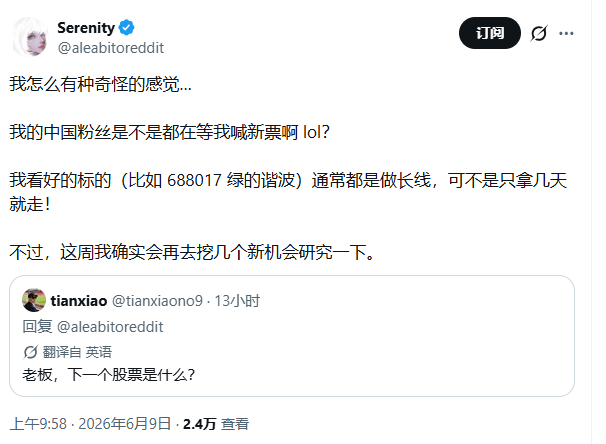The width and height of the screenshot is (606, 444).
Task: Click the translate icon beside 翻译自 英语
Action: click(30, 352)
